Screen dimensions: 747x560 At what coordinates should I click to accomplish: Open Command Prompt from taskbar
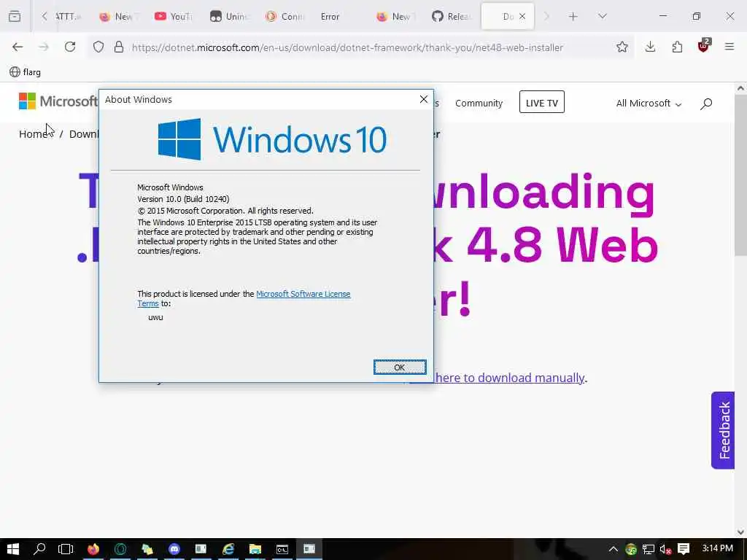282,549
